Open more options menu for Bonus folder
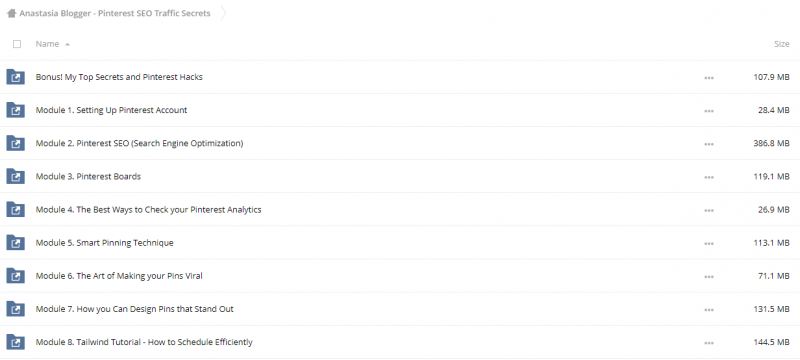Image resolution: width=800 pixels, height=360 pixels. (709, 78)
